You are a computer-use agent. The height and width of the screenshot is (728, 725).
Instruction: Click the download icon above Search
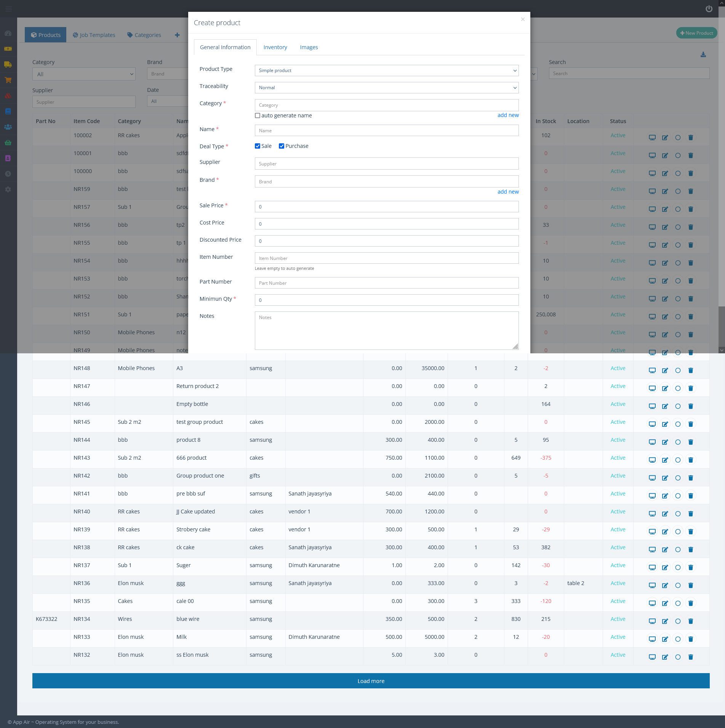pyautogui.click(x=703, y=55)
